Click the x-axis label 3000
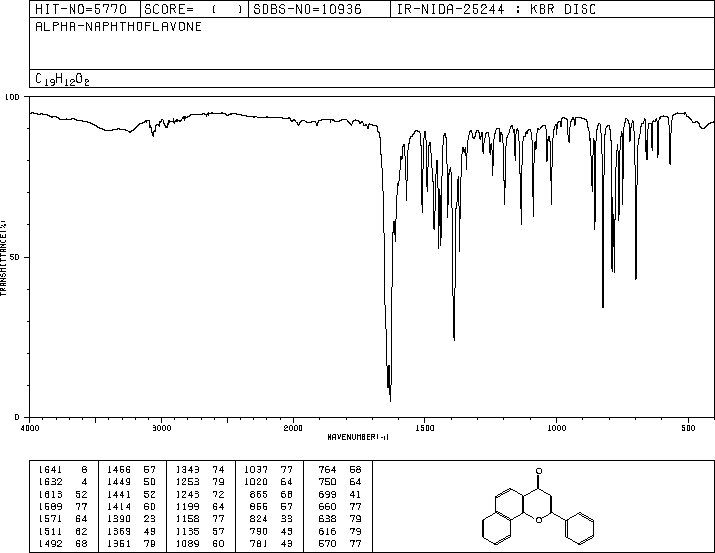This screenshot has width=715, height=553. tap(161, 428)
